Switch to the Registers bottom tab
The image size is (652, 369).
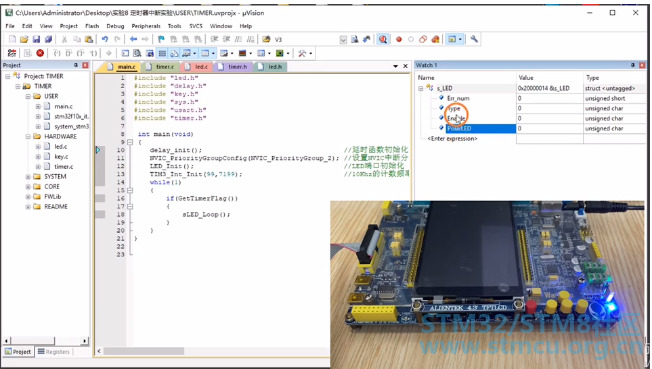click(54, 352)
